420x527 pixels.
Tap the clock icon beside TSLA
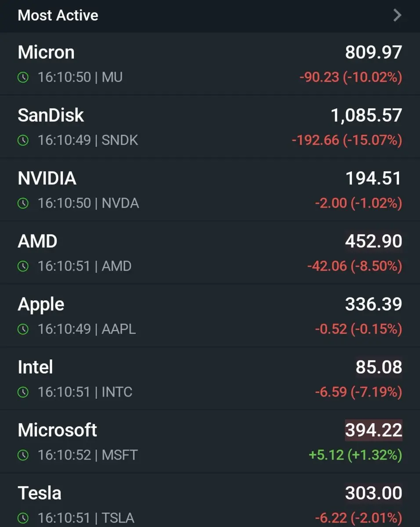[x=23, y=518]
